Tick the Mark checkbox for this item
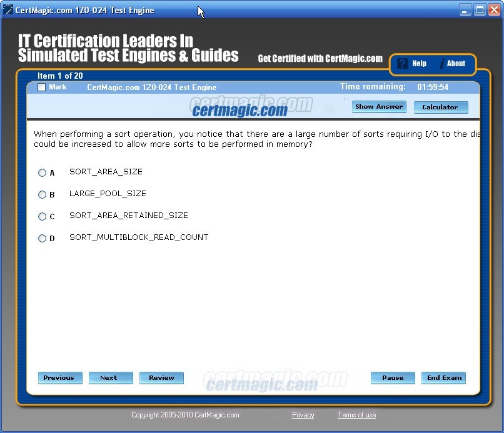Screen dimensions: 504x433 (42, 87)
